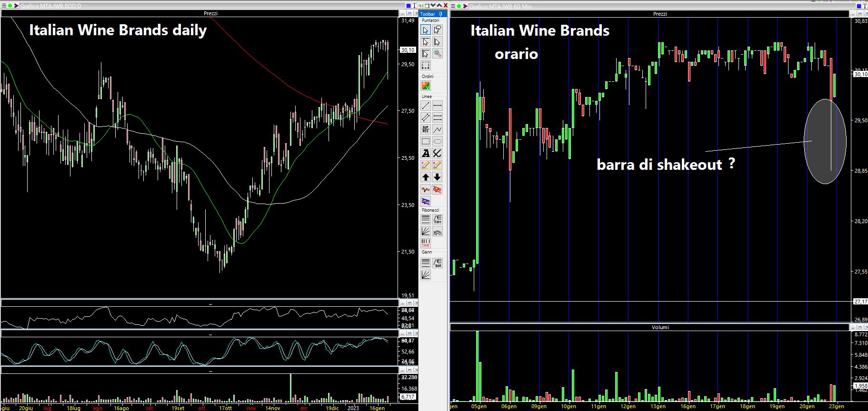Choose the Gann horizontal lines tool
This screenshot has height=411, width=868.
(426, 263)
